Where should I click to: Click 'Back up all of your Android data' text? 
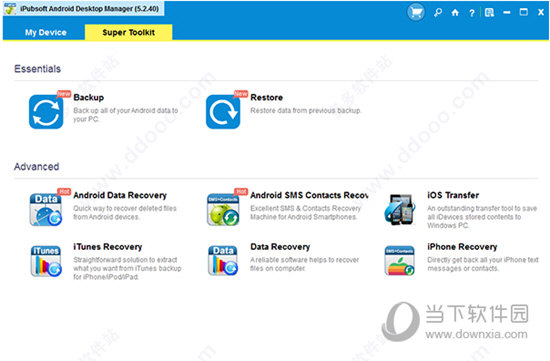pyautogui.click(x=126, y=115)
